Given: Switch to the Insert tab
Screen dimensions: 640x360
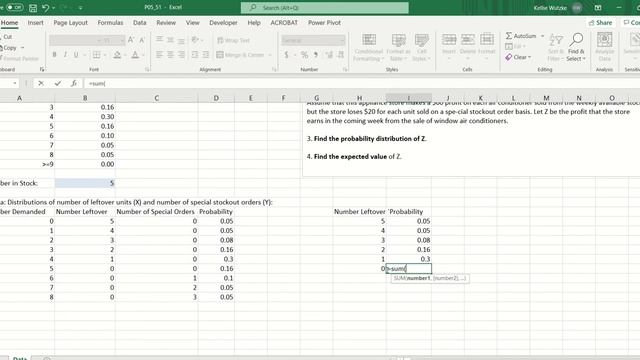Looking at the screenshot, I should (36, 23).
